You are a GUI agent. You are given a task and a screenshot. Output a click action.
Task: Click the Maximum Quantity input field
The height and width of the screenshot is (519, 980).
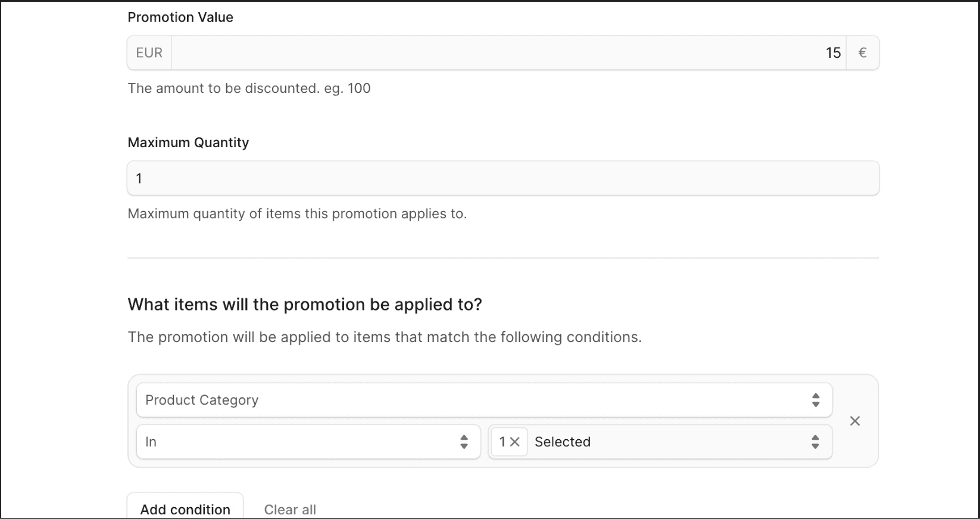503,178
